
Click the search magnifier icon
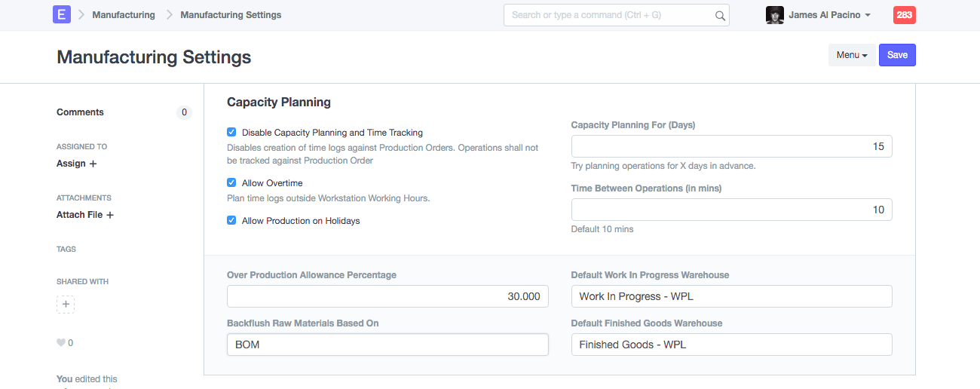720,15
